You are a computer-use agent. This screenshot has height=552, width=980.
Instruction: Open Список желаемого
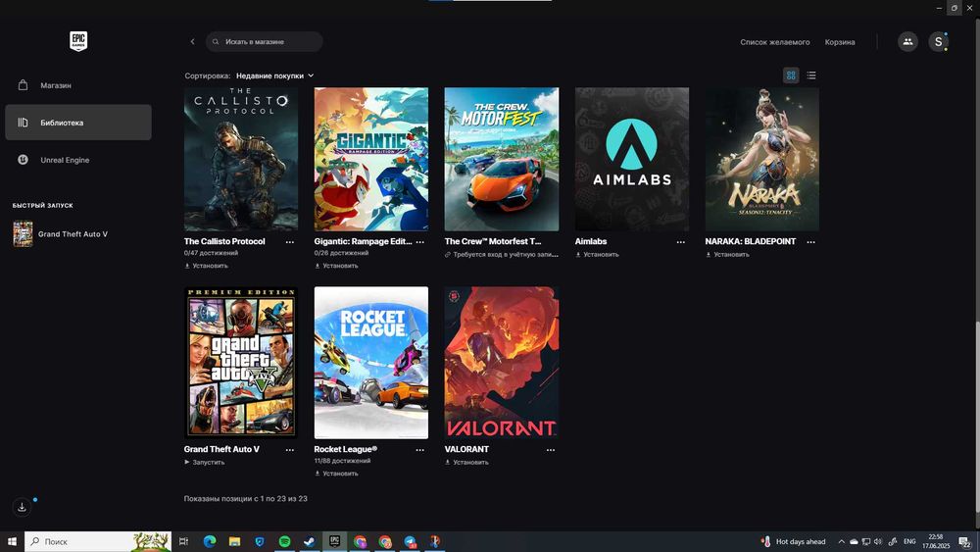(775, 42)
